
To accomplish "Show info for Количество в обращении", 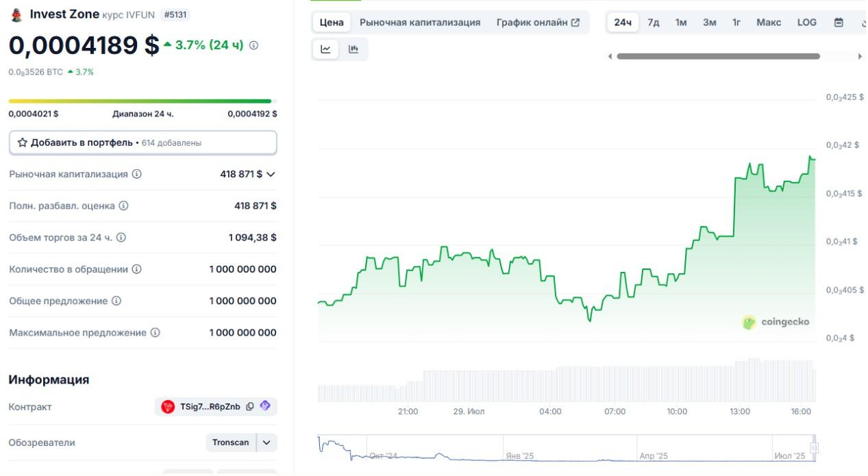I will 137,269.
